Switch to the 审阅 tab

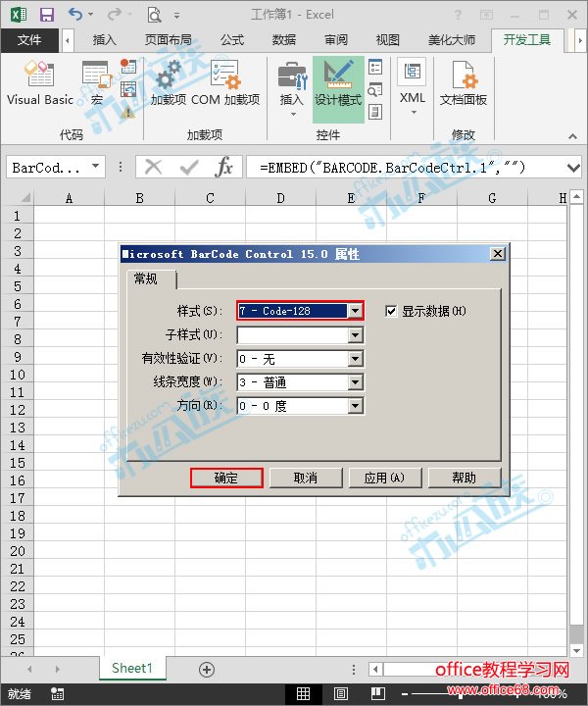click(336, 40)
